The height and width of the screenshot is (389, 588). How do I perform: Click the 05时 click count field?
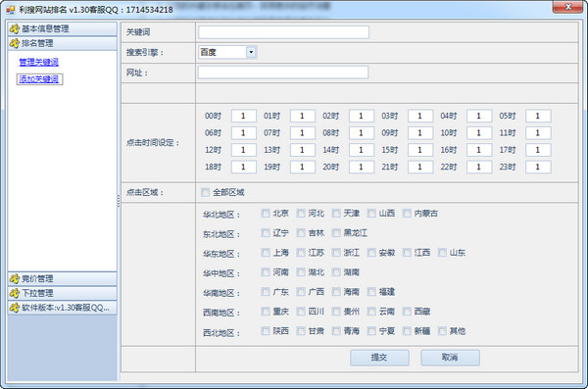[538, 116]
